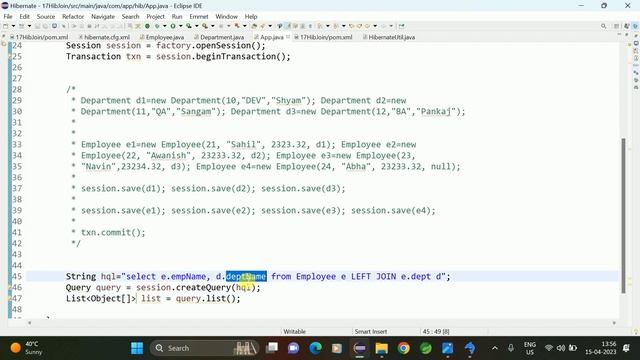Open Microsoft Edge from the taskbar
This screenshot has height=360, width=640.
click(316, 348)
